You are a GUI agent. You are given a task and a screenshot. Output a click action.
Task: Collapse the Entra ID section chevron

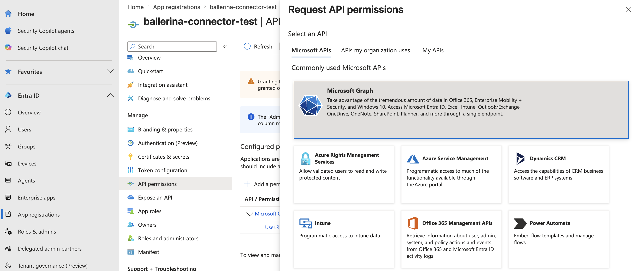click(x=110, y=95)
